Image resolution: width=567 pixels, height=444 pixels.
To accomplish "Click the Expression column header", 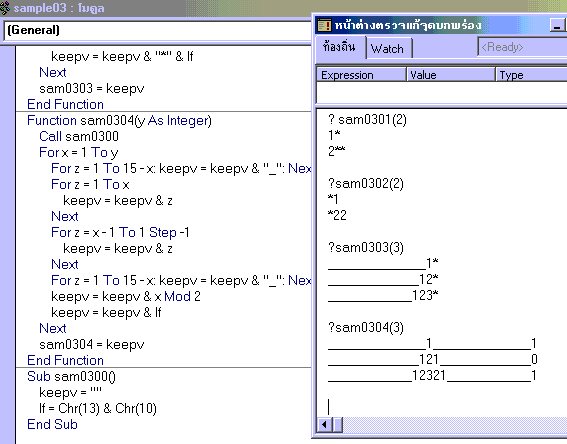I will [x=361, y=74].
